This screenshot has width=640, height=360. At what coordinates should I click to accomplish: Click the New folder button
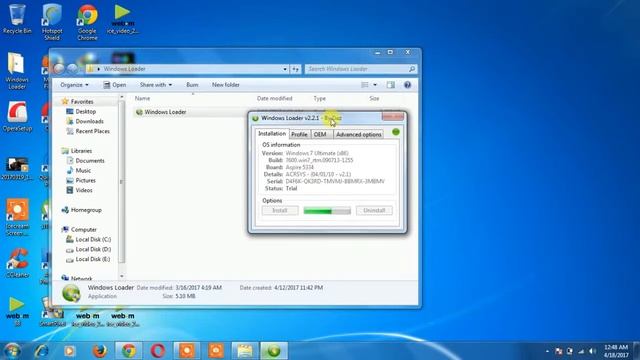coord(226,85)
